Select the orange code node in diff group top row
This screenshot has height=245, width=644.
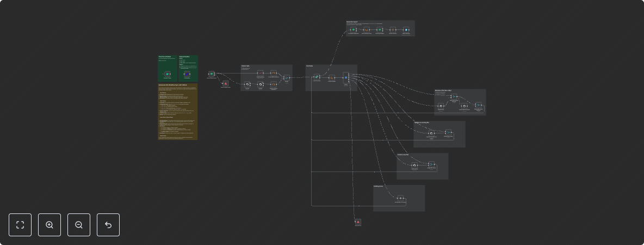pyautogui.click(x=274, y=73)
